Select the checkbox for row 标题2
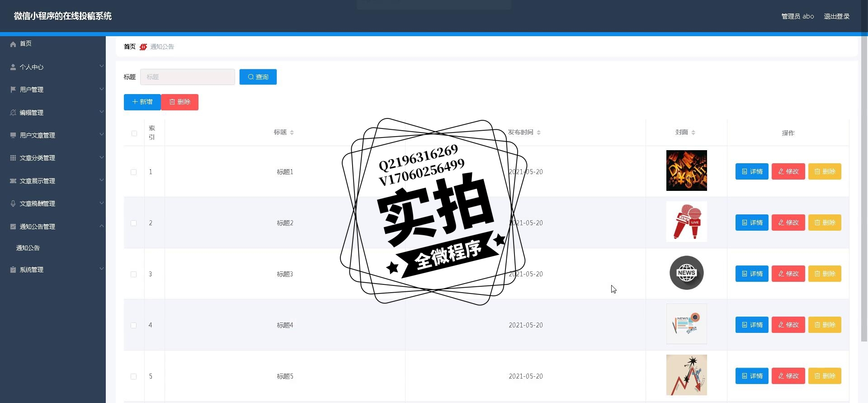 pyautogui.click(x=134, y=223)
